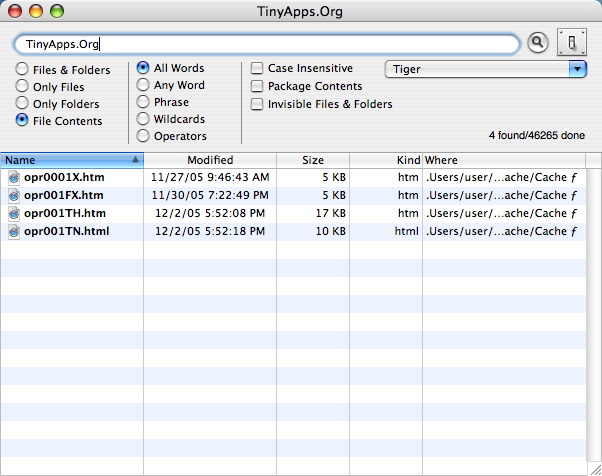Viewport: 602px width, 476px height.
Task: Click the opr0001X.htm file icon
Action: 14,177
